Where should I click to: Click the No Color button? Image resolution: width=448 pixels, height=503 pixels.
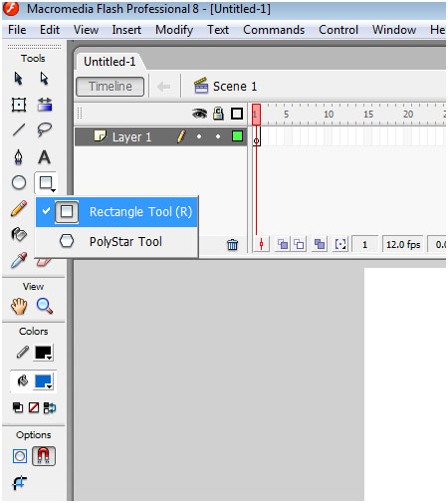coord(34,407)
